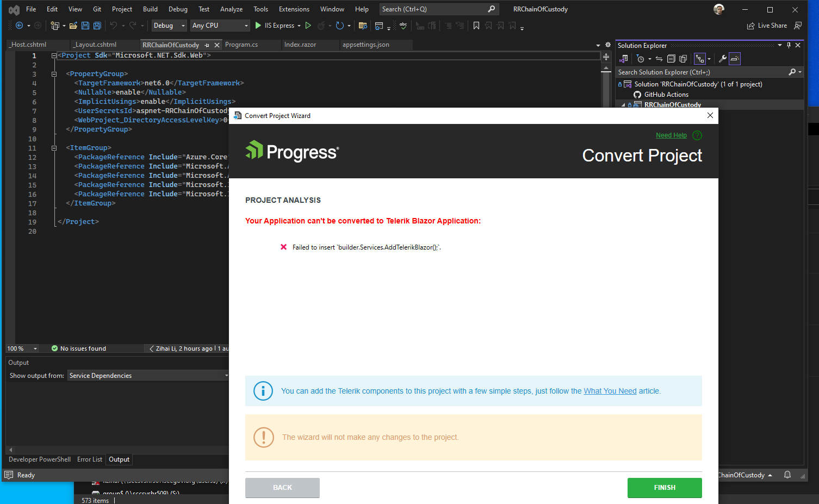Image resolution: width=819 pixels, height=504 pixels.
Task: Toggle the File Nesting view button
Action: coord(700,59)
